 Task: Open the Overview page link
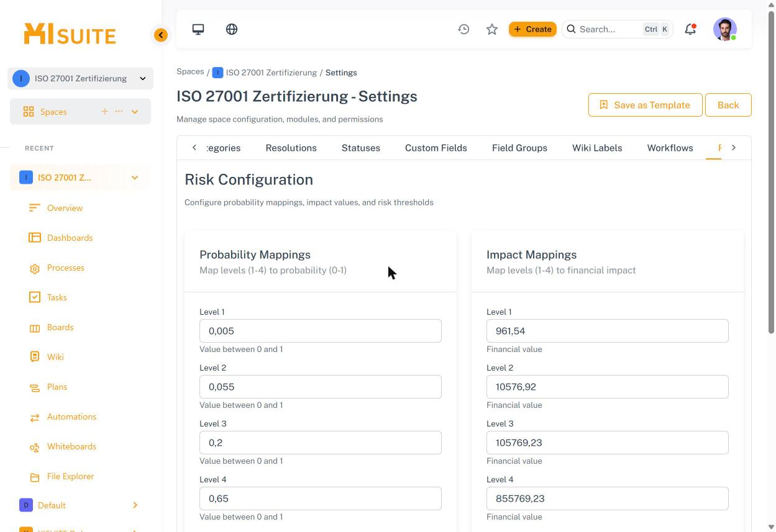point(65,208)
